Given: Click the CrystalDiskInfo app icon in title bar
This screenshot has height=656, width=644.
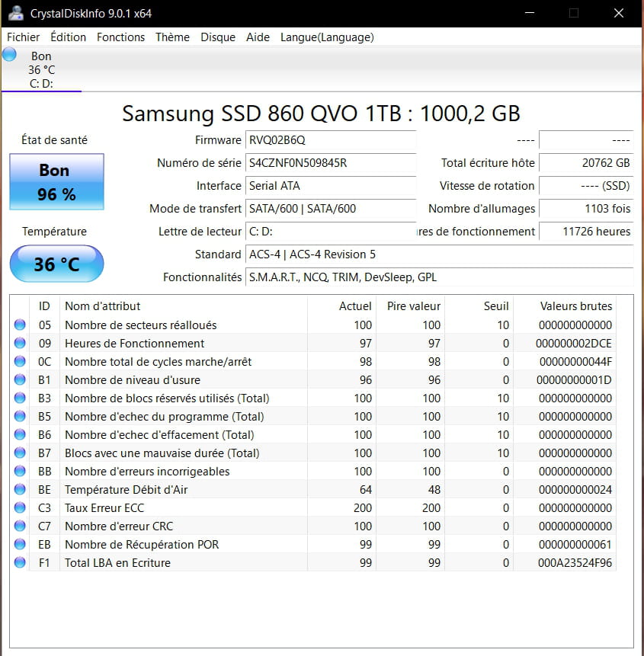Looking at the screenshot, I should pyautogui.click(x=16, y=13).
